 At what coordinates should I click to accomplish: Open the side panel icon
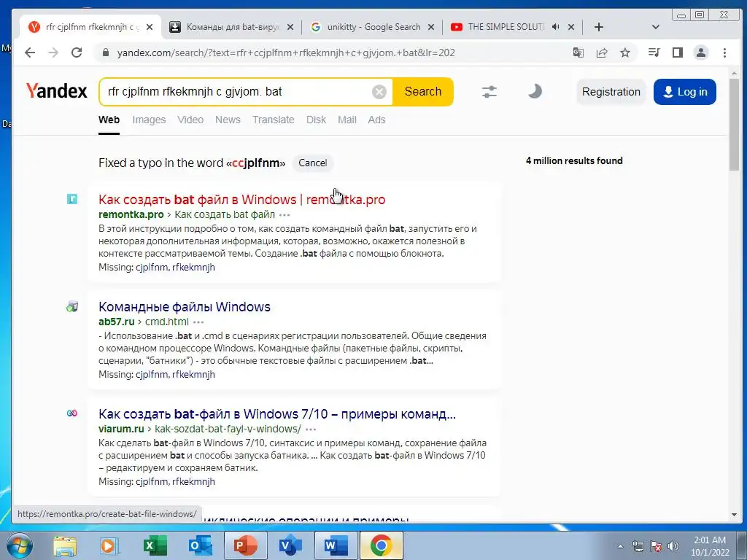[678, 52]
